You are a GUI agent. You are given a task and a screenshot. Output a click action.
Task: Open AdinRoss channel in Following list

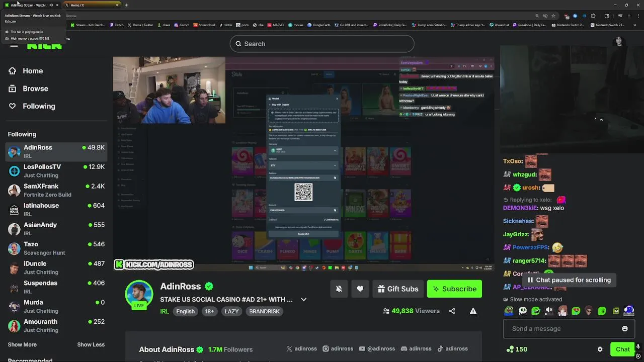(x=56, y=151)
